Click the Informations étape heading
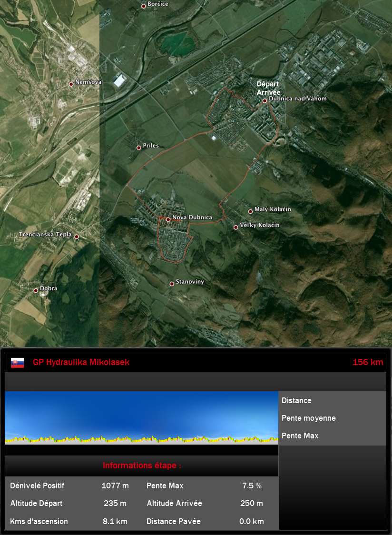The width and height of the screenshot is (392, 535). pyautogui.click(x=142, y=466)
